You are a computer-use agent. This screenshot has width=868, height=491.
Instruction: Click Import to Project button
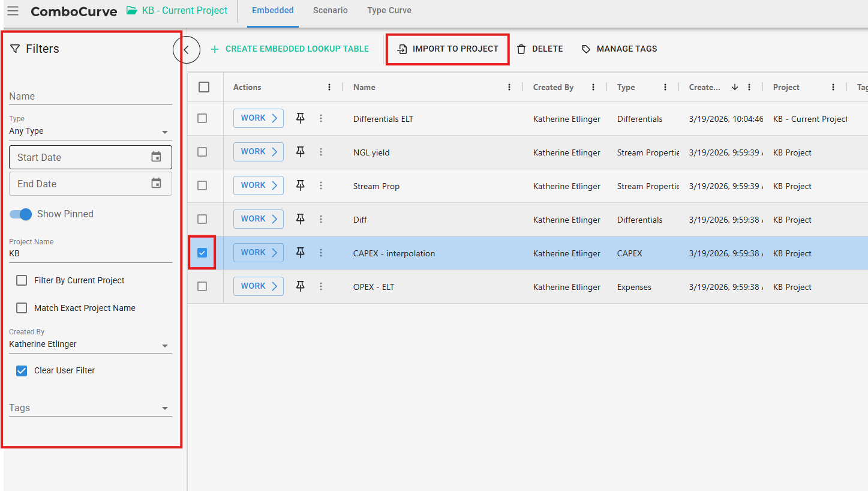pyautogui.click(x=448, y=49)
